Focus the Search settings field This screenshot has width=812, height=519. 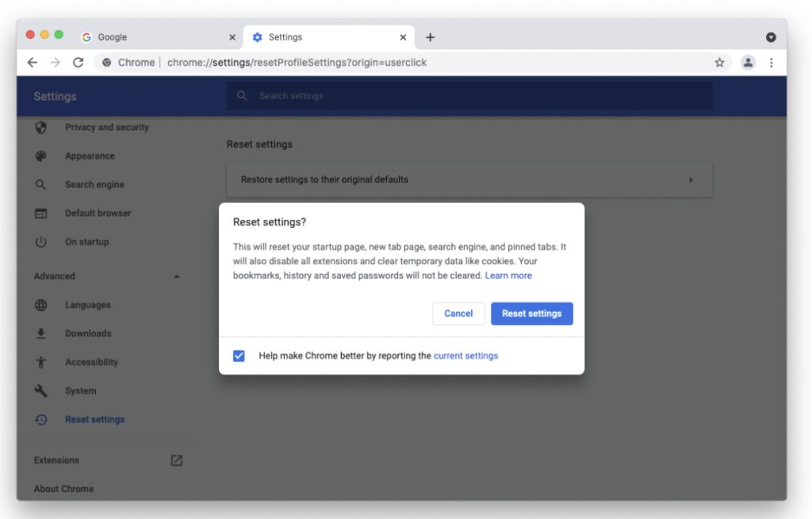(x=469, y=96)
